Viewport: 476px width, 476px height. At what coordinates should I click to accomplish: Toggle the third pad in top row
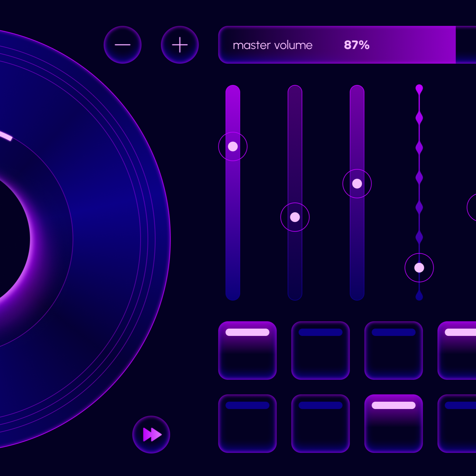point(393,351)
